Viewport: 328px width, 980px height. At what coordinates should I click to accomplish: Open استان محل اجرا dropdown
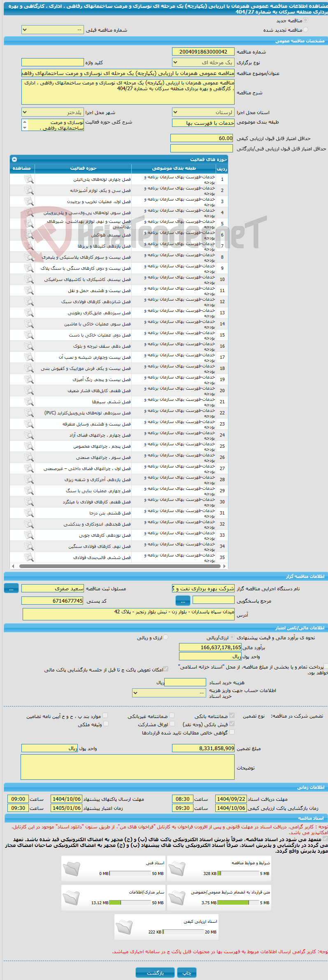coord(203,112)
